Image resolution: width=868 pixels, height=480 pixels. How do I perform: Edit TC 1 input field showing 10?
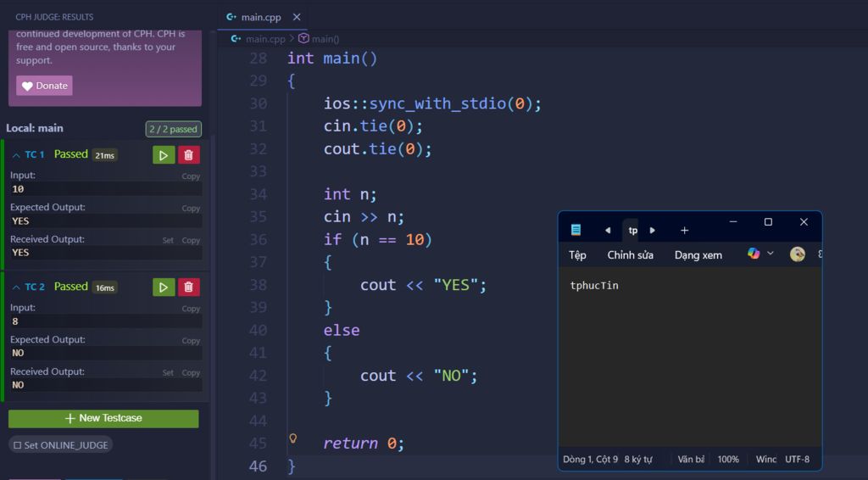coord(105,189)
